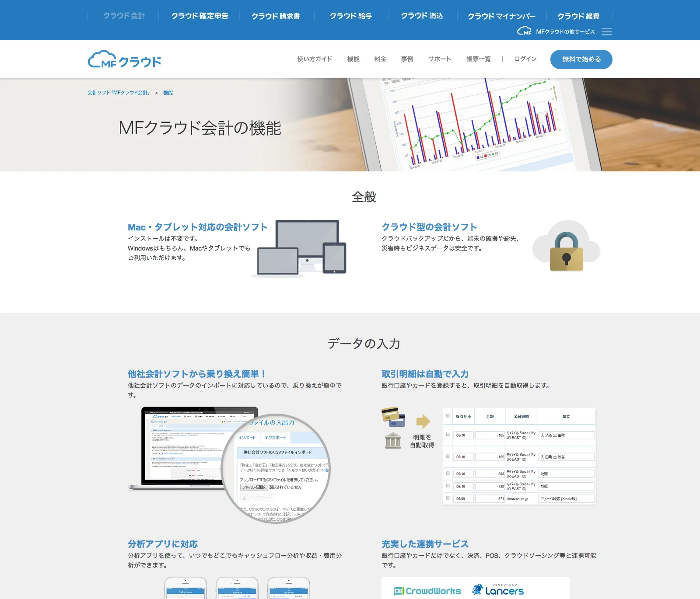Viewport: 700px width, 599px height.
Task: Check the 06/10 row with amount -288
Action: [x=448, y=473]
